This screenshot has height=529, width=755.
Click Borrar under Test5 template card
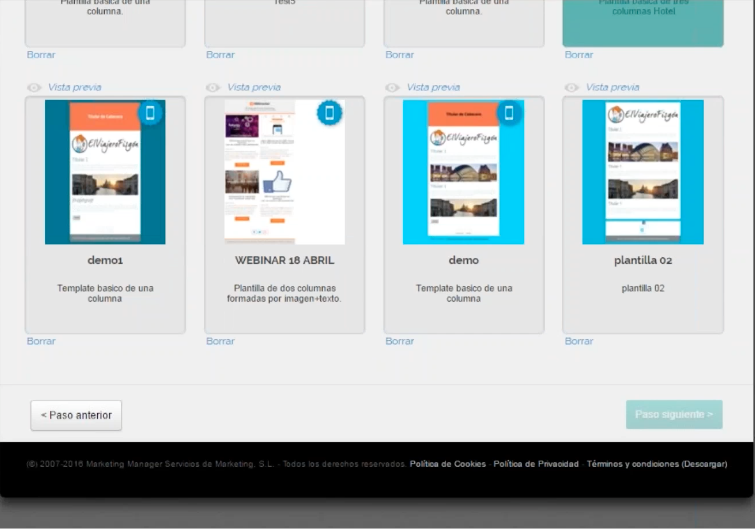221,54
